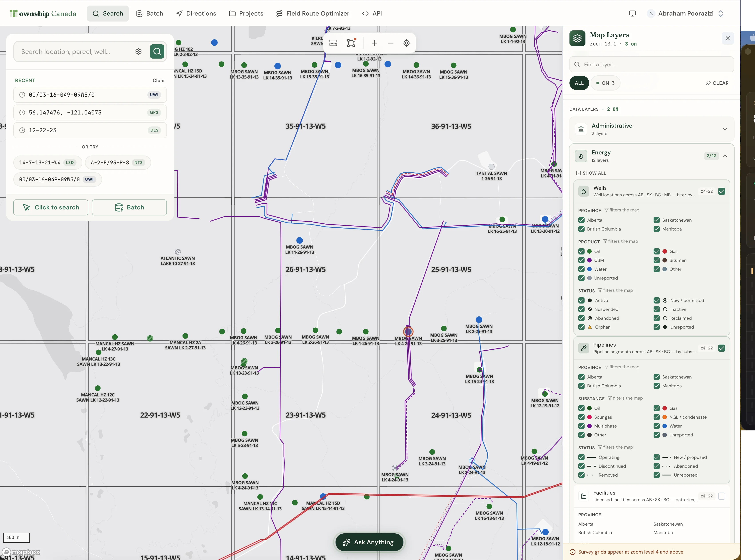Click the locate-me crosshair icon
Screen dimensions: 755x560
tap(407, 43)
